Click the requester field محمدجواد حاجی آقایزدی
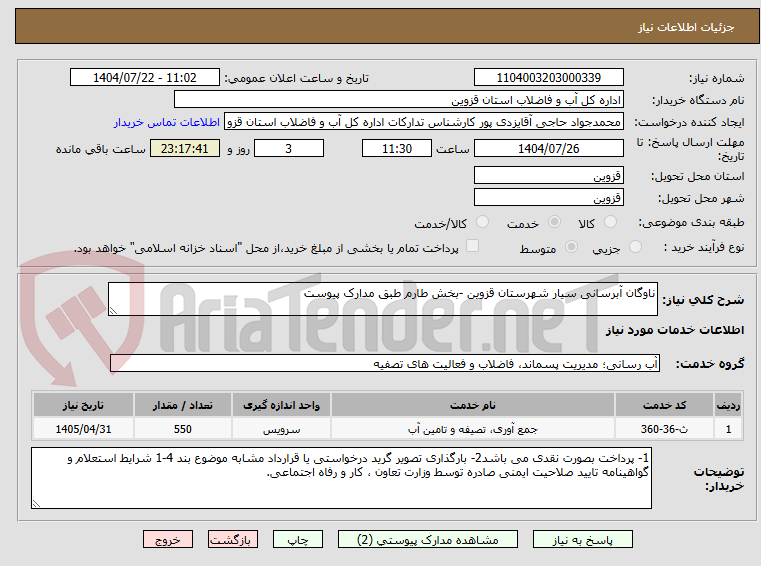 point(424,122)
